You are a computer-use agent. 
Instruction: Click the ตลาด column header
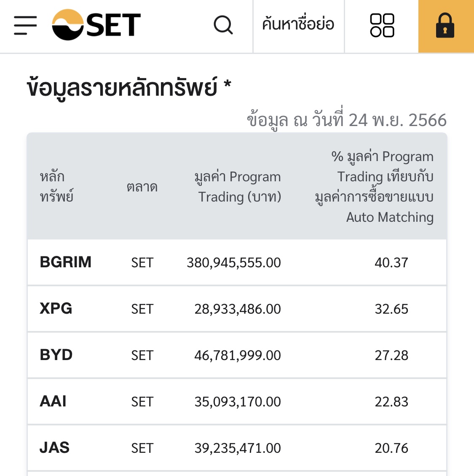pyautogui.click(x=142, y=187)
